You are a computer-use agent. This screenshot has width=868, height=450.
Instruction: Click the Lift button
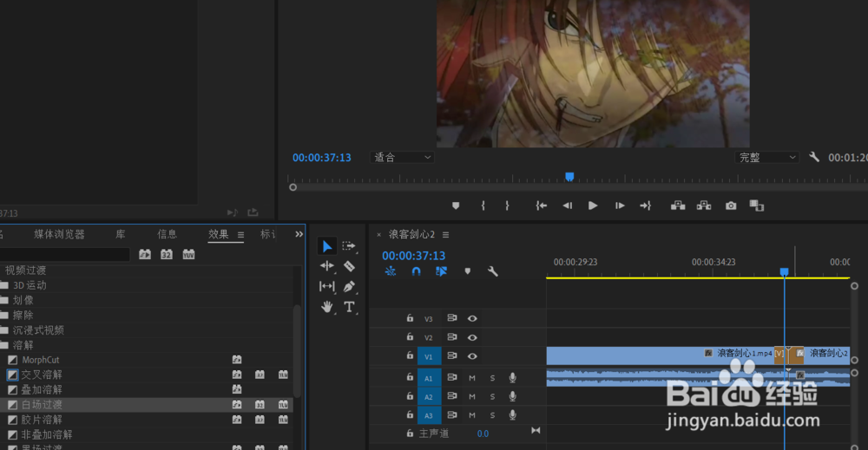pyautogui.click(x=678, y=205)
